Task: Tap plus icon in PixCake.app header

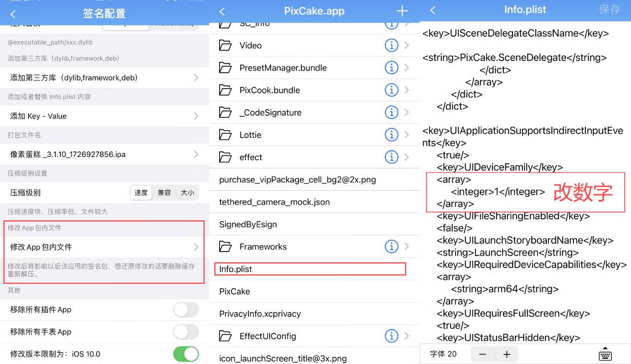Action: tap(402, 11)
